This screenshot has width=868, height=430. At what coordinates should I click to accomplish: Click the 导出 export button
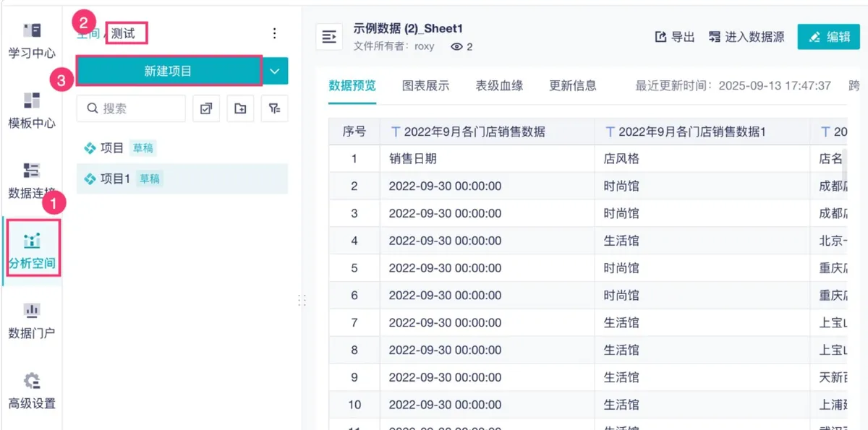pyautogui.click(x=675, y=37)
